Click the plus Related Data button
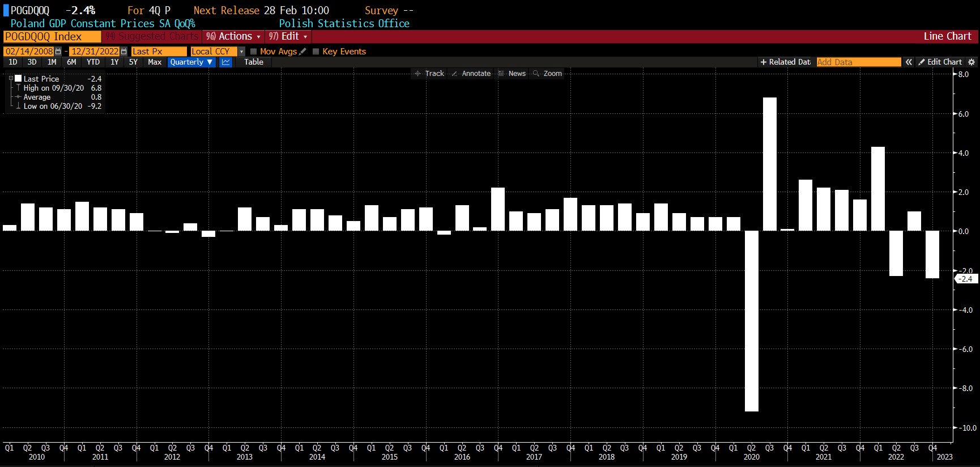 (x=785, y=62)
